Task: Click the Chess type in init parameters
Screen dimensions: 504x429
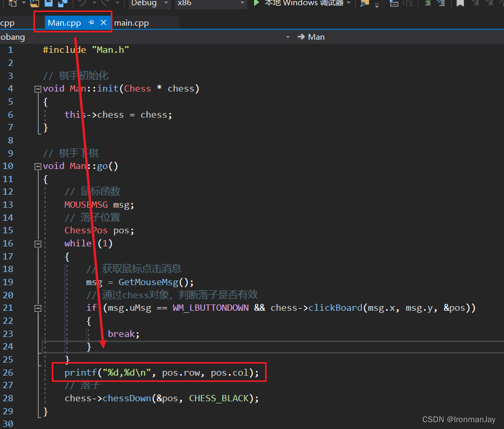Action: tap(138, 89)
